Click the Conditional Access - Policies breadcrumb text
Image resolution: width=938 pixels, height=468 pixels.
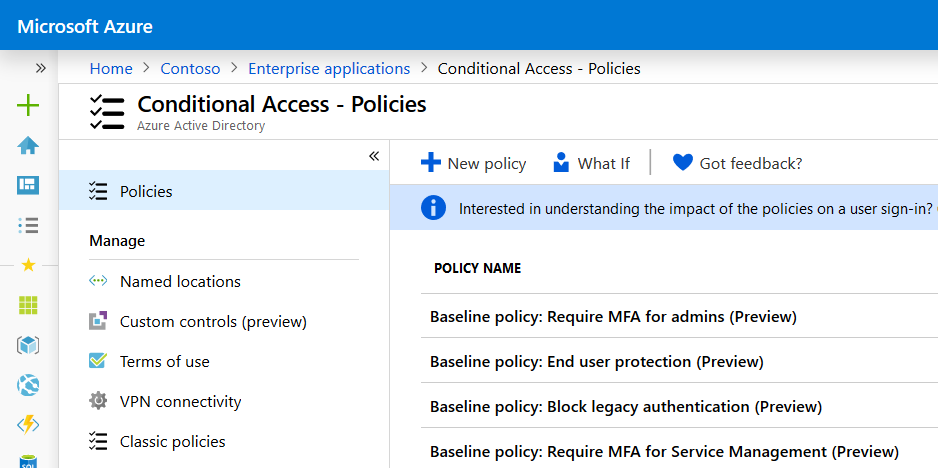point(539,69)
